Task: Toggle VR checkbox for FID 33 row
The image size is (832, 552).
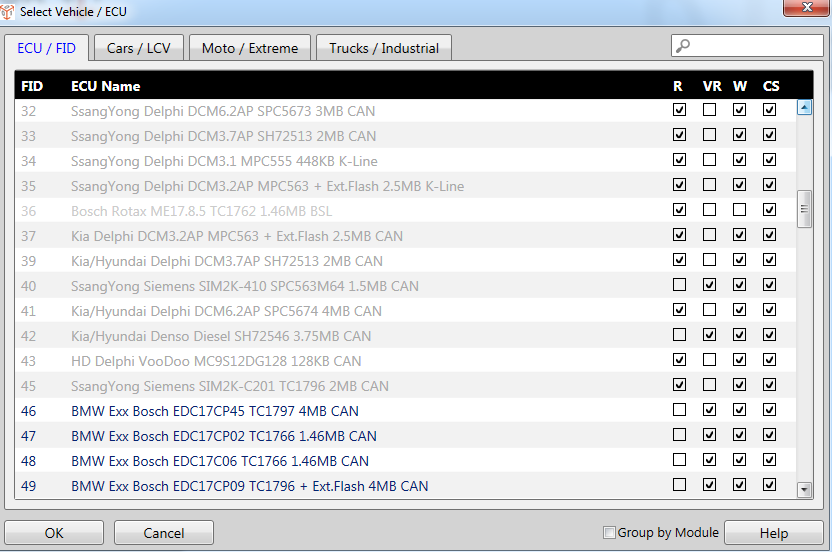Action: 709,135
